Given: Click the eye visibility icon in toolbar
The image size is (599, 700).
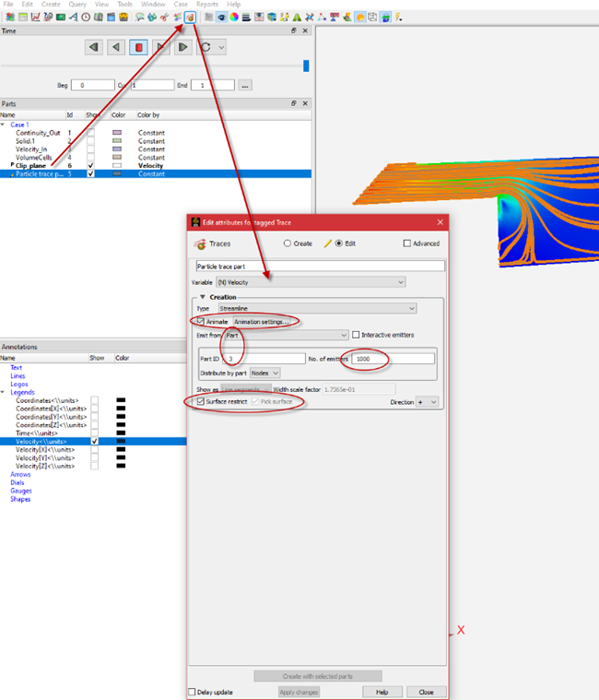Looking at the screenshot, I should click(221, 18).
